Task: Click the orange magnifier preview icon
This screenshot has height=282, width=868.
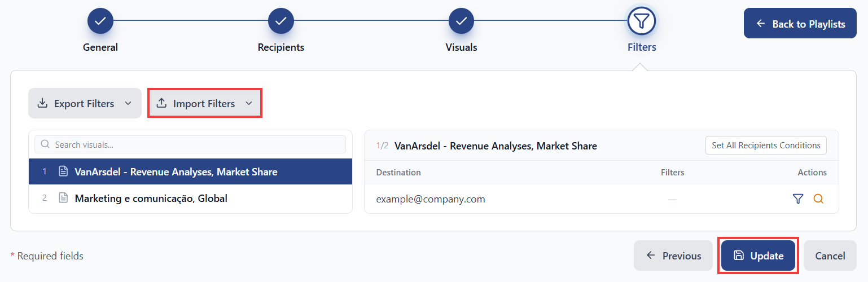Action: pyautogui.click(x=818, y=199)
